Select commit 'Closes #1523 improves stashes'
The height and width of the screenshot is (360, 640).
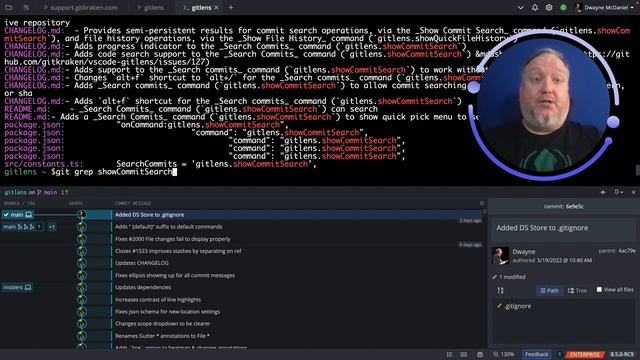pyautogui.click(x=297, y=251)
